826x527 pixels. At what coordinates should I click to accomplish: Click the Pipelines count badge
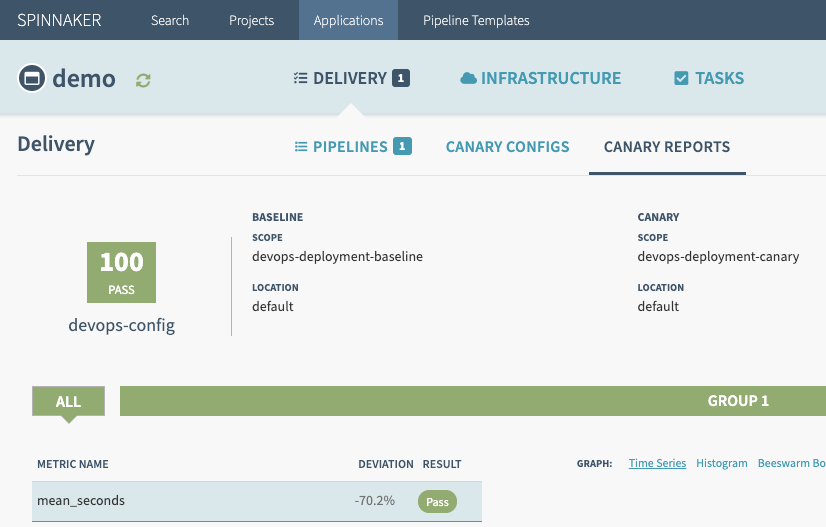403,147
